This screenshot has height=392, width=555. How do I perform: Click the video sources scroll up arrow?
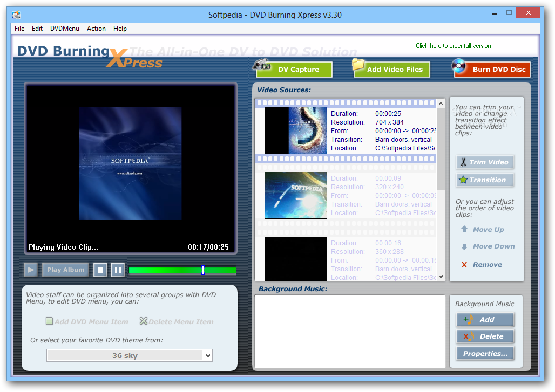(441, 104)
